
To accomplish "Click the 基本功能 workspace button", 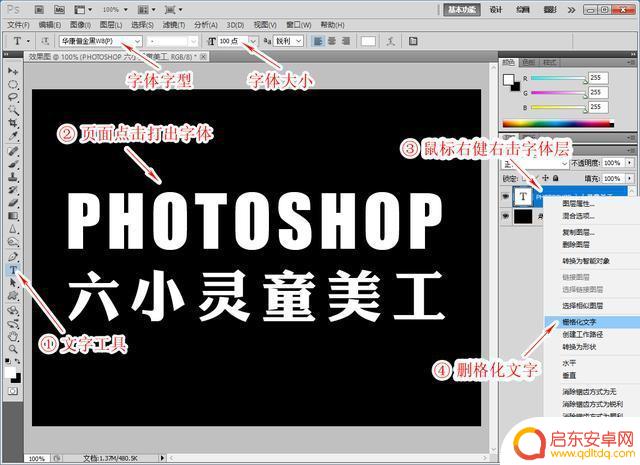I will pos(462,9).
